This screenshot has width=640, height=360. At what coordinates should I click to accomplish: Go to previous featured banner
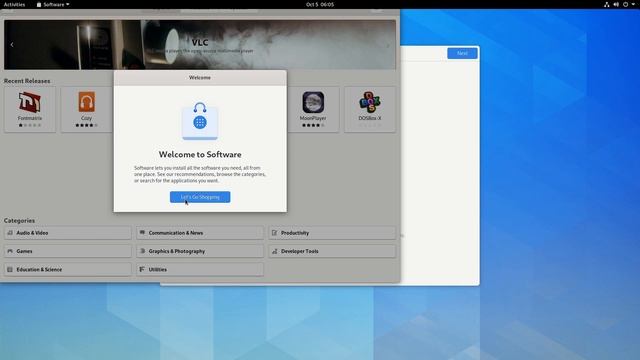12,44
